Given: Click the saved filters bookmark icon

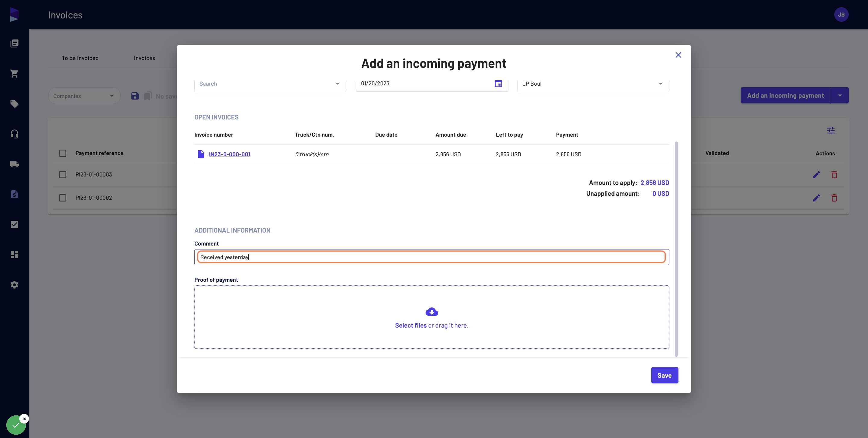Looking at the screenshot, I should point(148,96).
